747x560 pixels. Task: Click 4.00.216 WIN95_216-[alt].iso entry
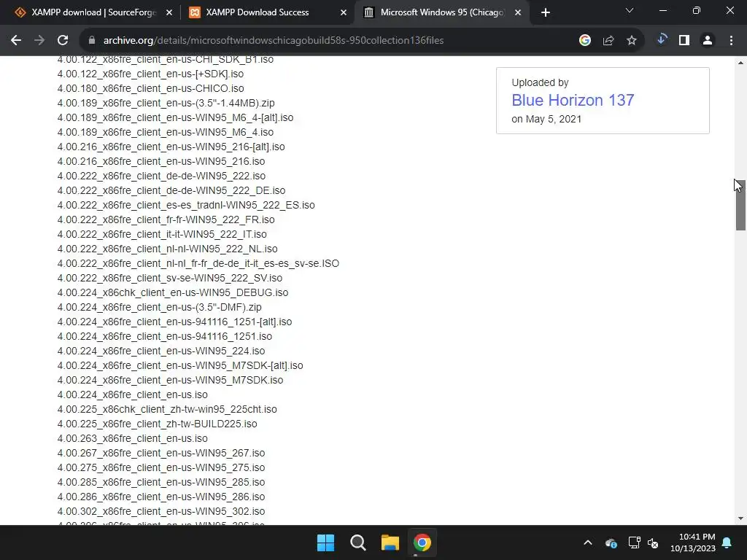click(171, 147)
